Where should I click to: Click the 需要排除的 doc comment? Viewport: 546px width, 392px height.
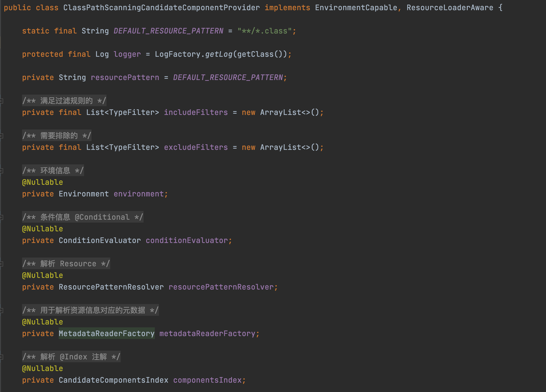[57, 136]
